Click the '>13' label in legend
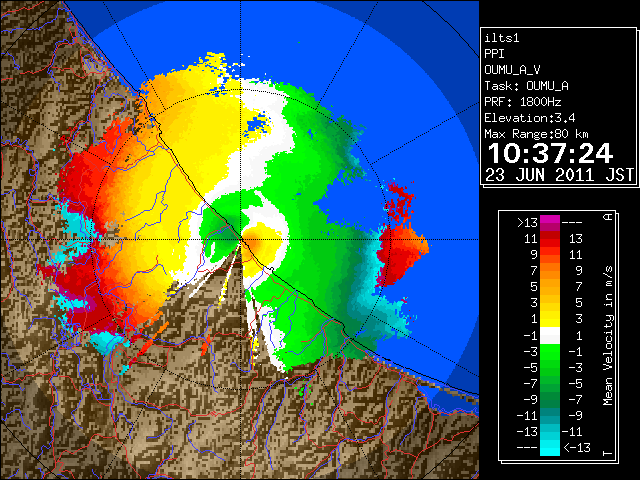640x480 pixels. [528, 223]
